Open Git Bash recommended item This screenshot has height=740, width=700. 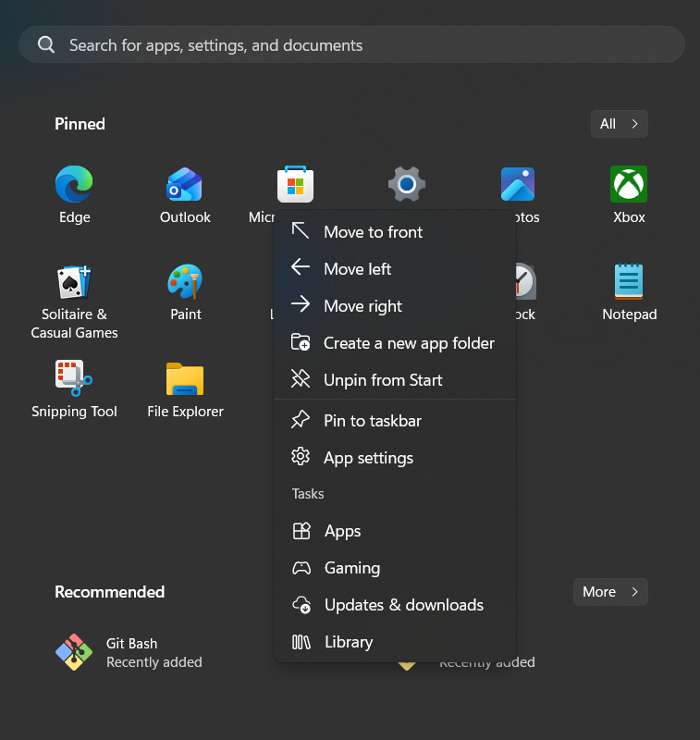tap(129, 652)
